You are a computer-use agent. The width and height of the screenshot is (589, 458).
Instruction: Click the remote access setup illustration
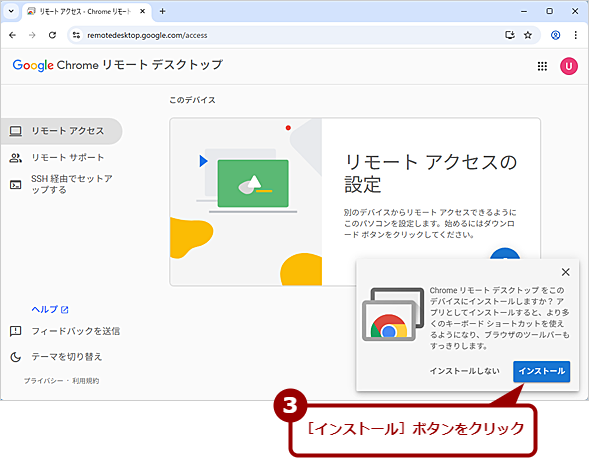pyautogui.click(x=246, y=202)
